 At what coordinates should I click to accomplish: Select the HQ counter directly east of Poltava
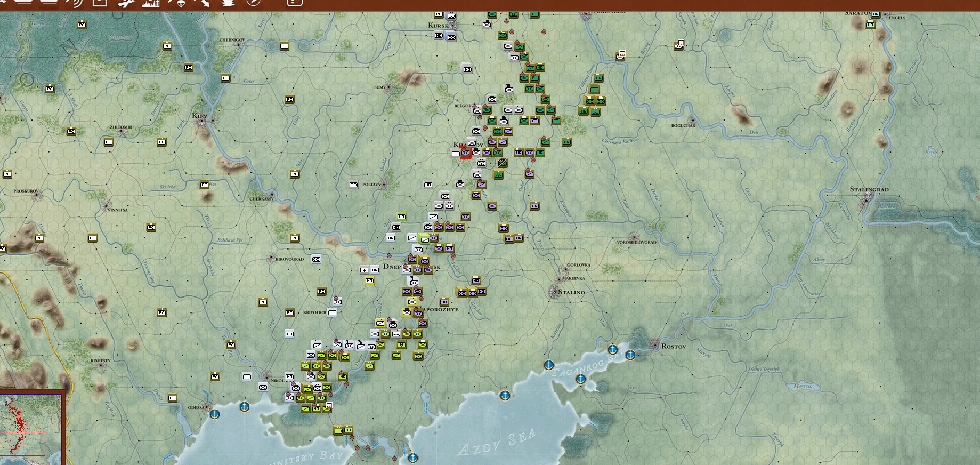click(x=428, y=185)
